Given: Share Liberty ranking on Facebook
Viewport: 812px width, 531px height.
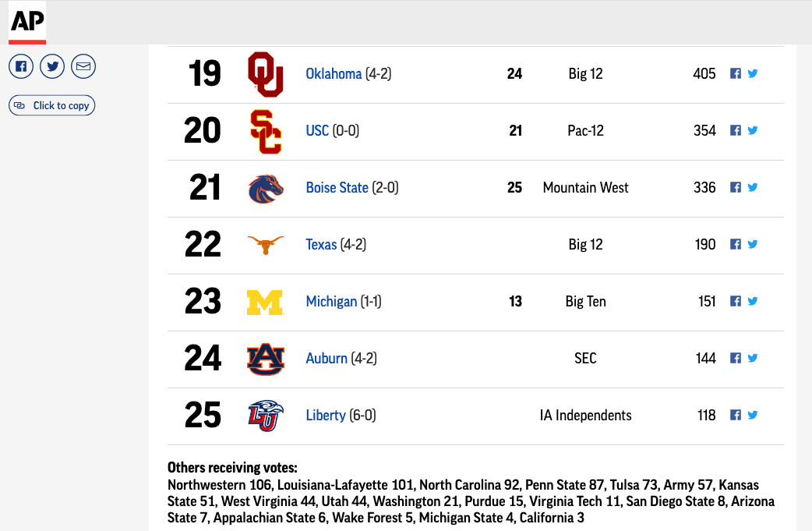Looking at the screenshot, I should (x=736, y=415).
